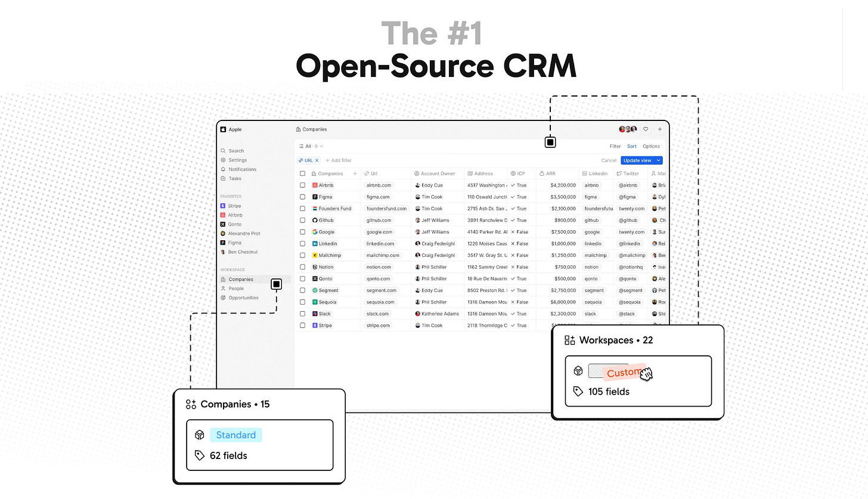Open the foundersfund.com link
The width and height of the screenshot is (868, 499).
point(386,209)
